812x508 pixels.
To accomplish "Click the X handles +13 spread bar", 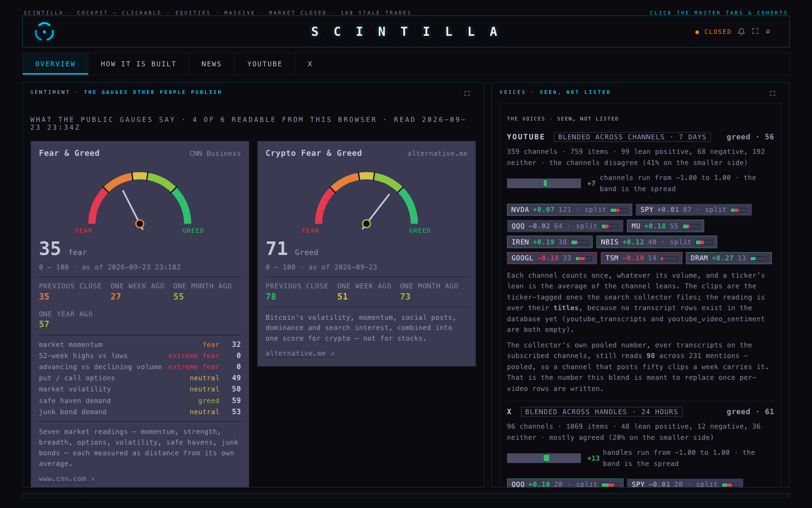I will tap(544, 458).
